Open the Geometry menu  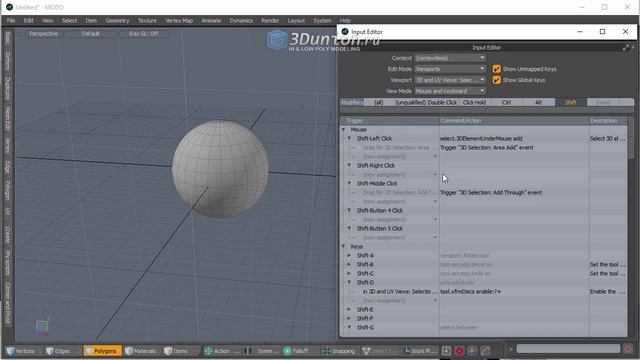point(117,20)
